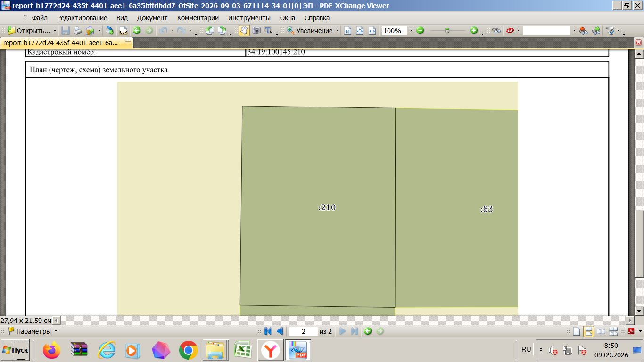Show page at actual size 1:1
The height and width of the screenshot is (362, 644).
pyautogui.click(x=348, y=31)
